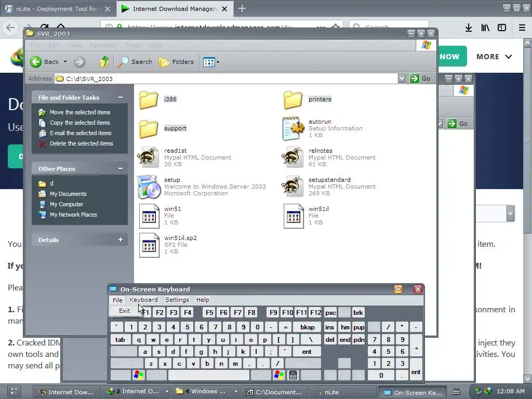Click the del key on On-Screen Keyboard

click(x=330, y=340)
